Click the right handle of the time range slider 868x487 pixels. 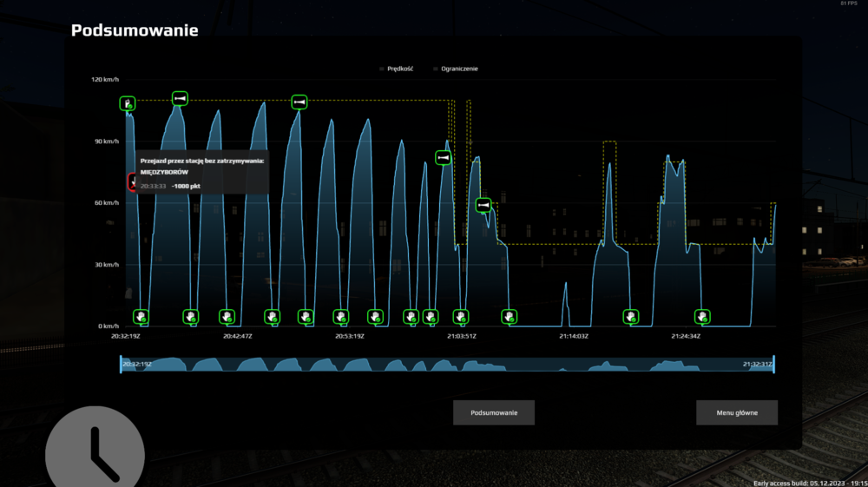click(x=773, y=365)
